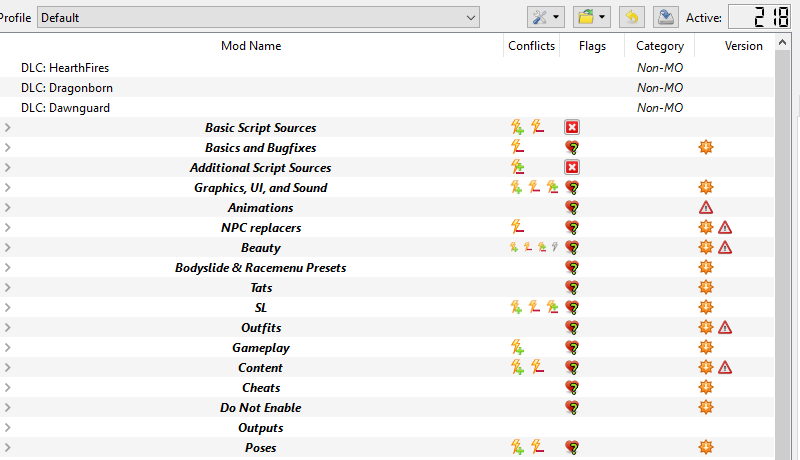Click the yellow undo/restore backup icon
The height and width of the screenshot is (460, 800).
tap(632, 17)
